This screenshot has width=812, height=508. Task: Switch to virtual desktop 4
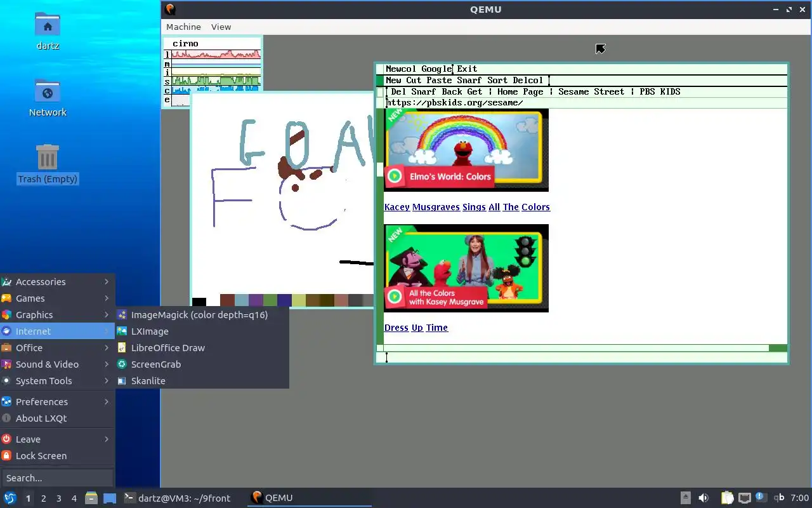tap(74, 498)
